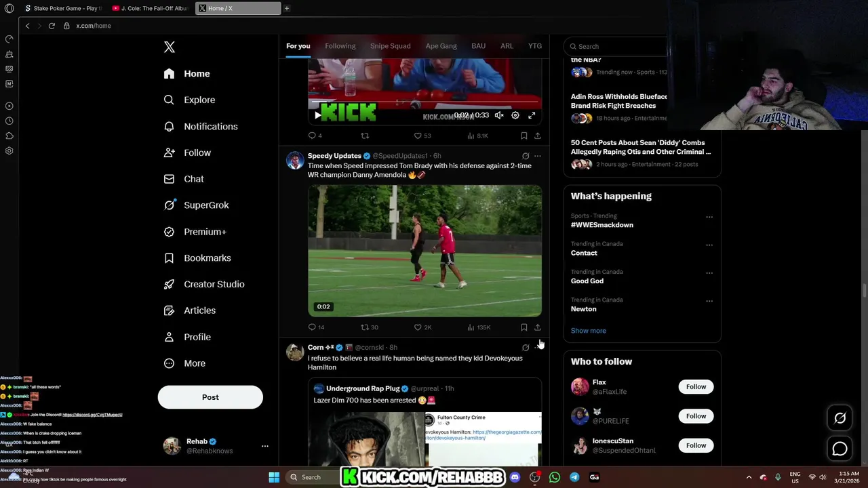Image resolution: width=868 pixels, height=488 pixels.
Task: Open Grok icon on Corn's post
Action: tap(526, 348)
